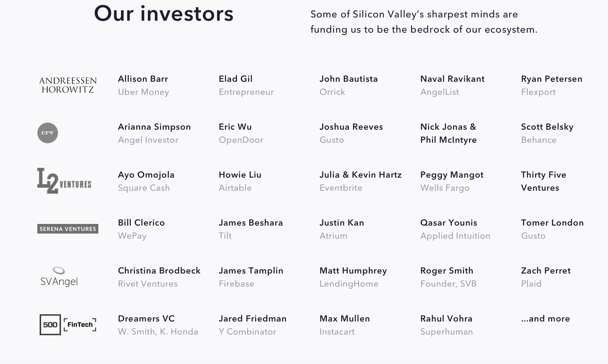This screenshot has width=608, height=364.
Task: Open Thirty Five Ventures entry
Action: tap(543, 181)
